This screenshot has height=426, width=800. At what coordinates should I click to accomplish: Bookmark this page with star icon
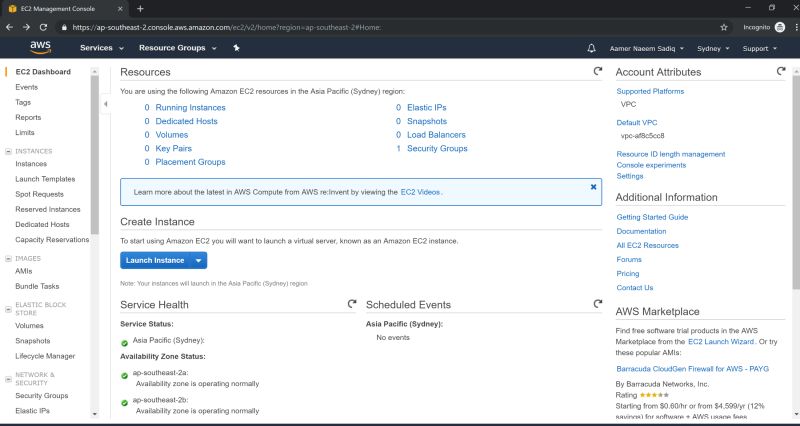click(x=723, y=28)
